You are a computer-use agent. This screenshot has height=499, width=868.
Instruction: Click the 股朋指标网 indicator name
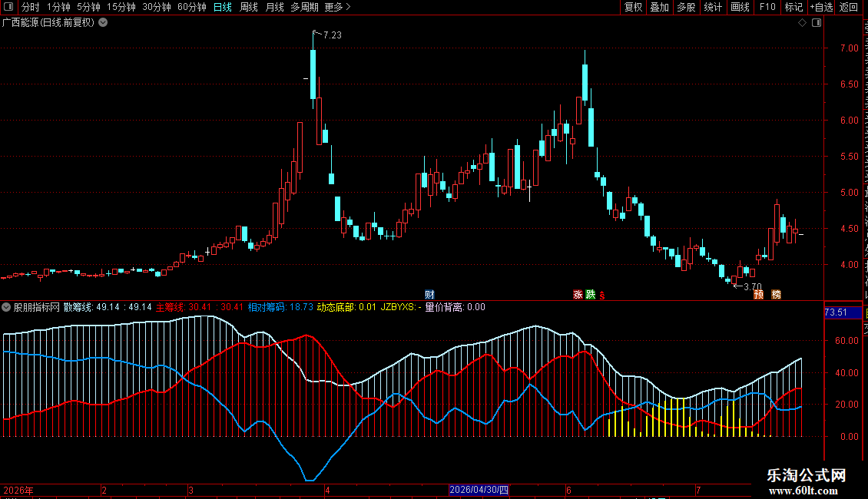[x=37, y=307]
